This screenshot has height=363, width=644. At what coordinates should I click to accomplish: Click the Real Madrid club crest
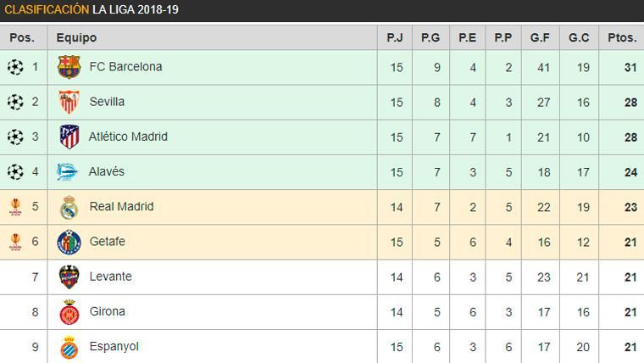pos(69,207)
